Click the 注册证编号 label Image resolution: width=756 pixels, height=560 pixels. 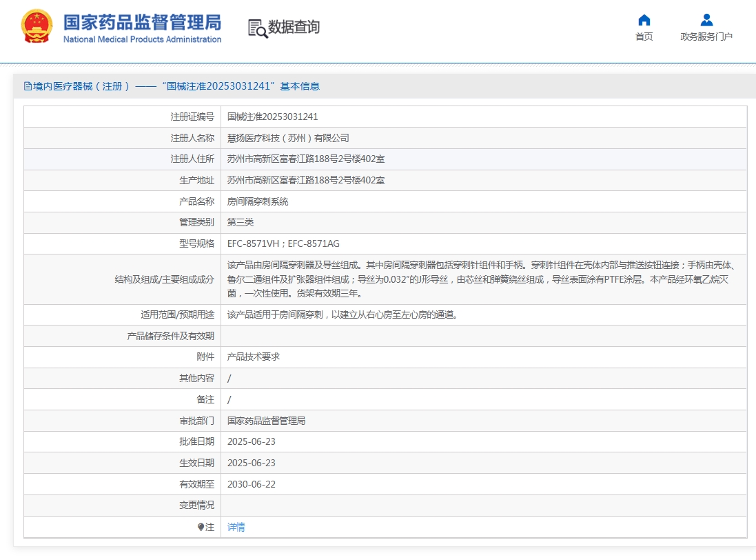192,117
